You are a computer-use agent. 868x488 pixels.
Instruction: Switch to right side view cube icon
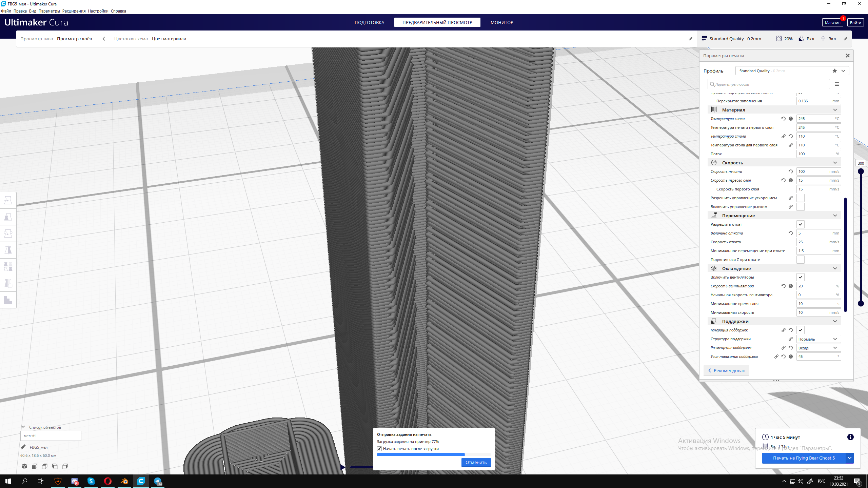pyautogui.click(x=65, y=466)
